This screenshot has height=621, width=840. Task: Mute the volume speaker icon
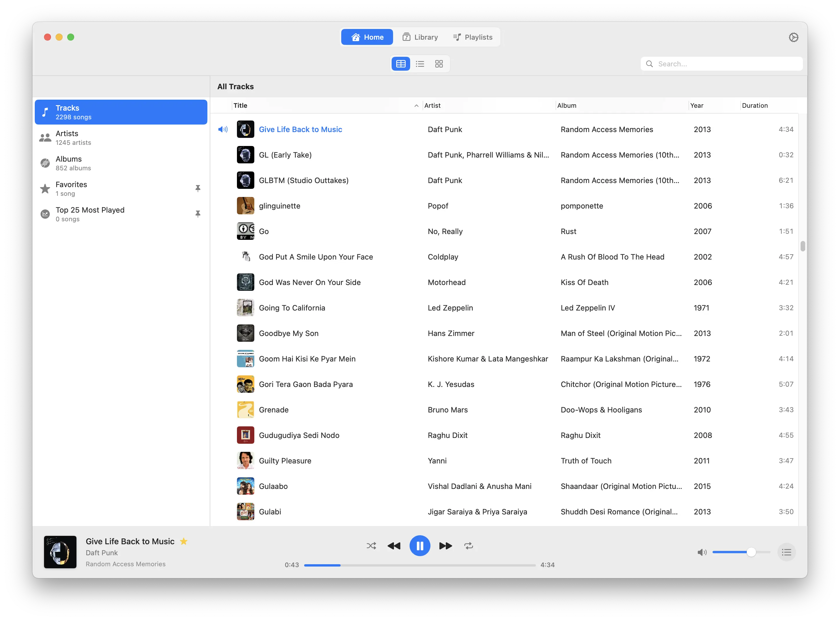[702, 552]
